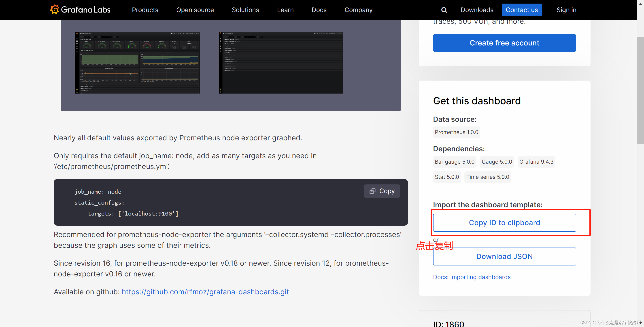The image size is (644, 327).
Task: Open the Learn menu
Action: coord(285,10)
